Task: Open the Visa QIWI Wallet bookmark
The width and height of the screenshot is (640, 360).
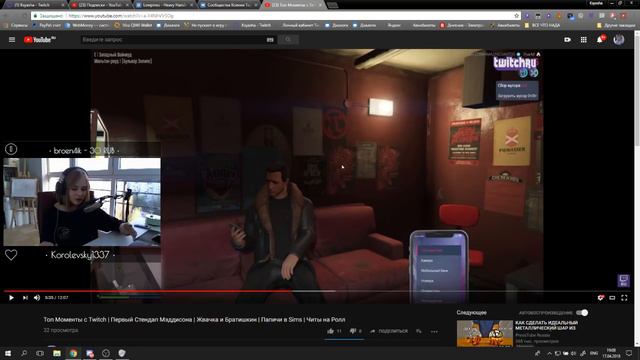Action: (x=133, y=25)
